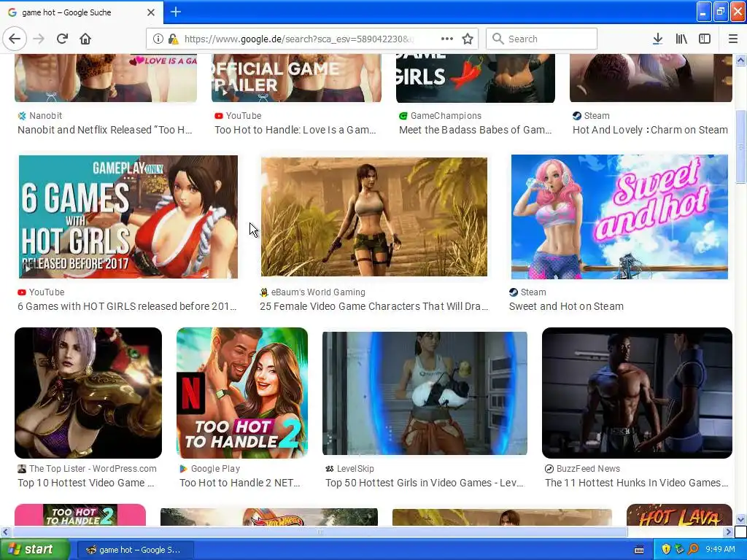Click the keyboard icon in the taskbar
This screenshot has height=560, width=747.
click(x=639, y=550)
